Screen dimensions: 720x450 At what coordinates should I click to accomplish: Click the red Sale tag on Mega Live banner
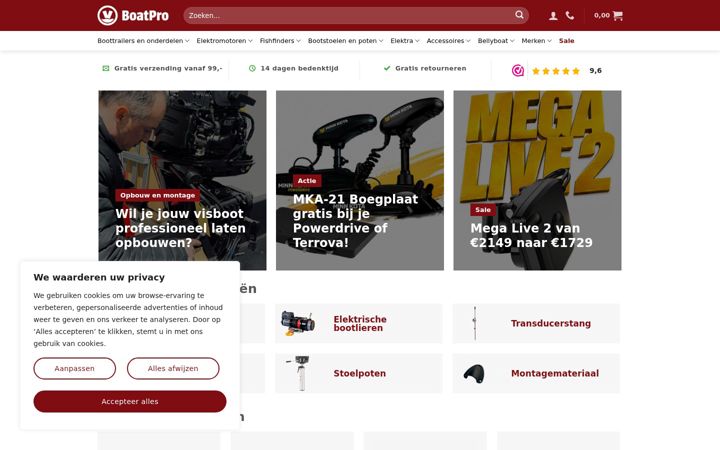pyautogui.click(x=483, y=210)
